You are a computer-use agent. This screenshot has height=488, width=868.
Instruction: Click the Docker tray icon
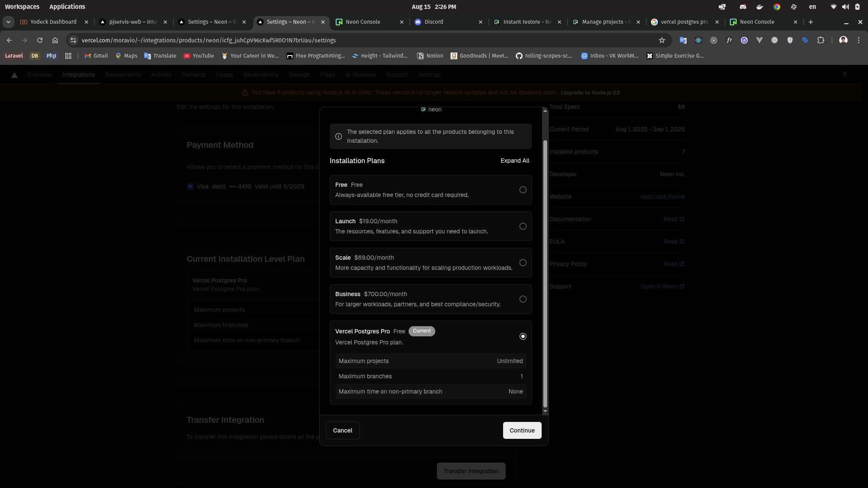pyautogui.click(x=760, y=7)
